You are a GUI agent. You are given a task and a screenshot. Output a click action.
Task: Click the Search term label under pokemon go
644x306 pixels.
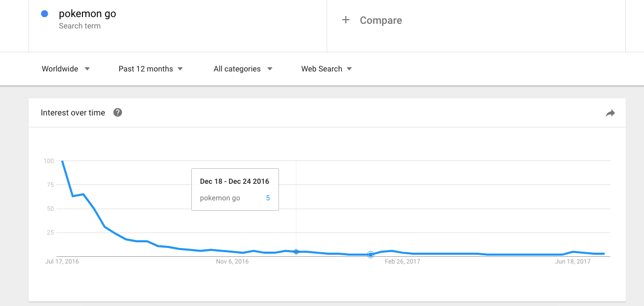(x=80, y=26)
